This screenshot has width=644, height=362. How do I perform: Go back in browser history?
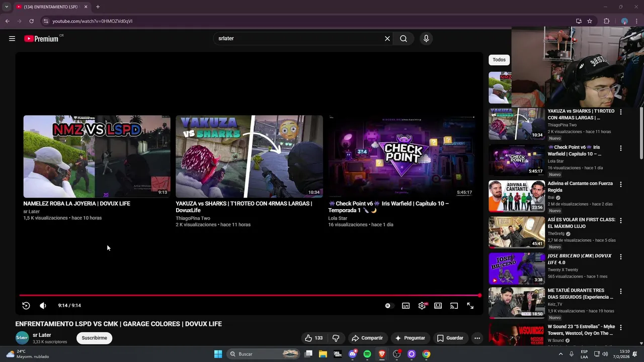7,21
